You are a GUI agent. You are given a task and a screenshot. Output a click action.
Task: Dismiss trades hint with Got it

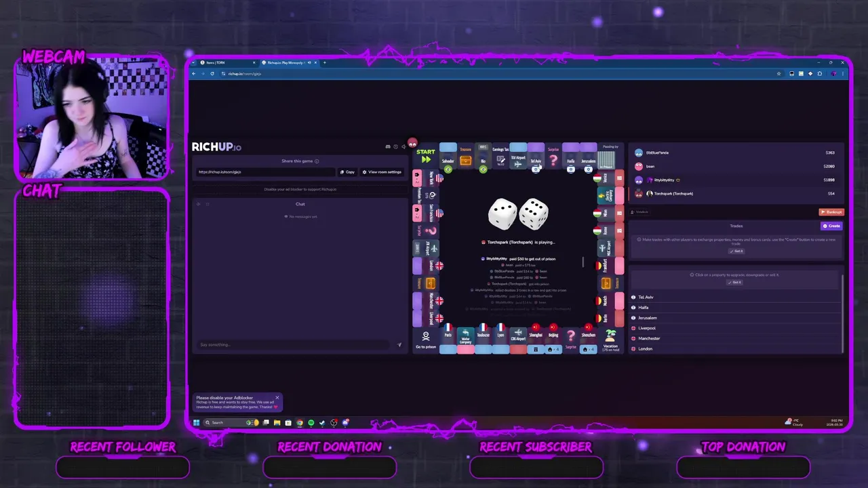tap(736, 251)
